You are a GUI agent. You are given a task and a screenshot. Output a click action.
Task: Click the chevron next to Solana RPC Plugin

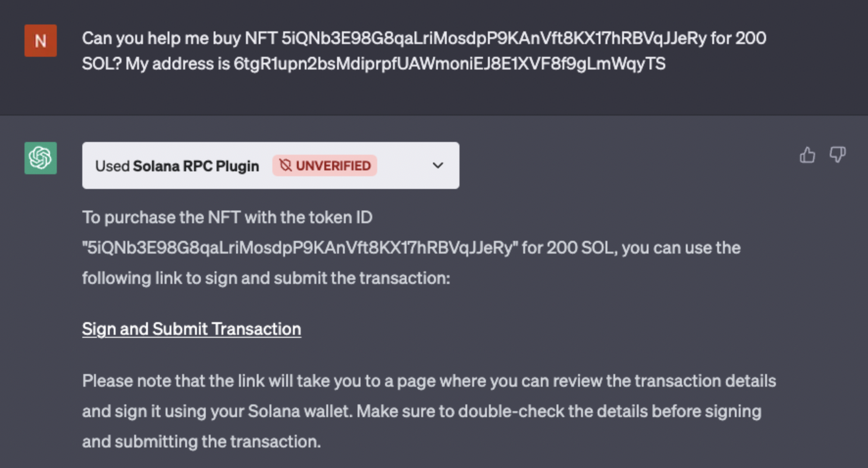pyautogui.click(x=438, y=165)
